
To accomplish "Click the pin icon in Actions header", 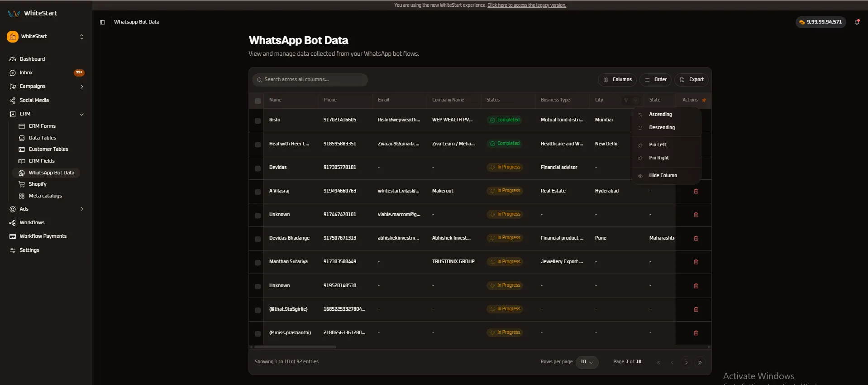I will (704, 100).
